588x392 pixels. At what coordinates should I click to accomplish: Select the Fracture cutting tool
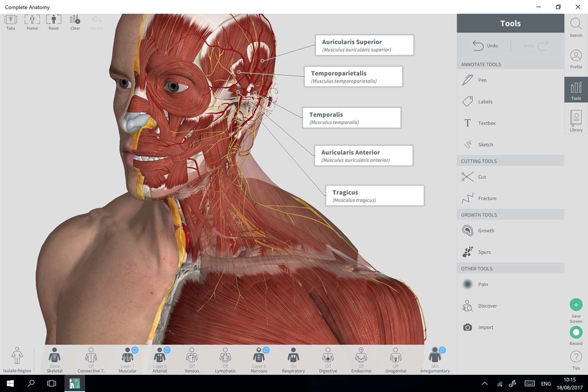point(510,198)
